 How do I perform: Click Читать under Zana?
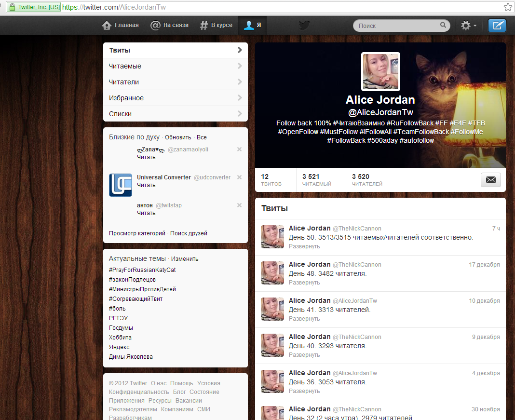pos(146,157)
